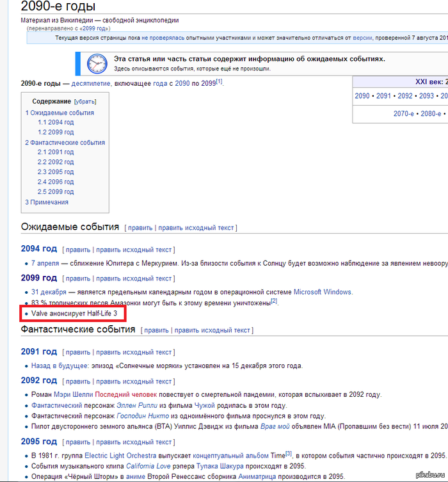The height and width of the screenshot is (482, 448).
Task: Go to '2.3 2095 год' contents entry
Action: tap(56, 172)
